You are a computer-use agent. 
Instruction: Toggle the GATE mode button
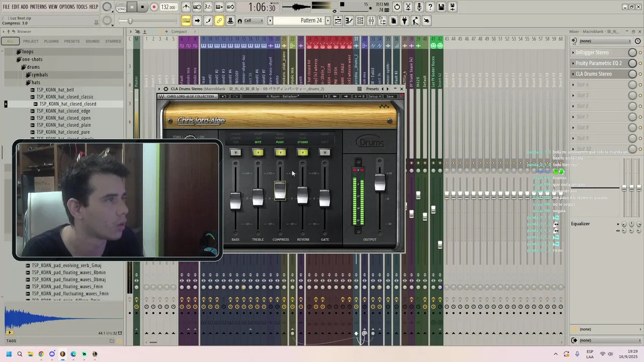(325, 152)
